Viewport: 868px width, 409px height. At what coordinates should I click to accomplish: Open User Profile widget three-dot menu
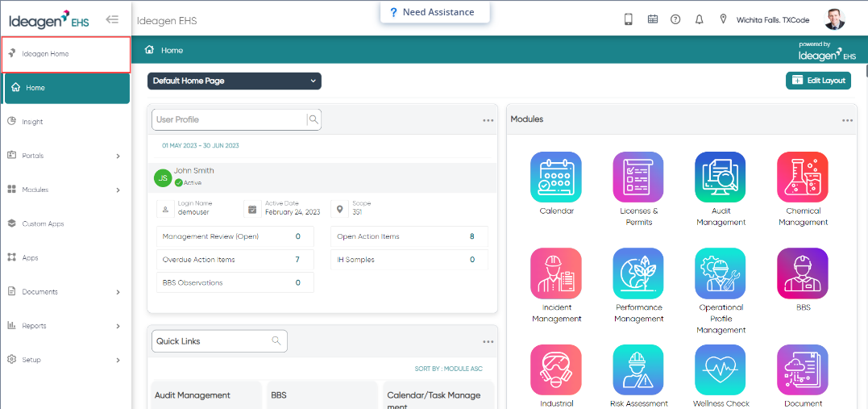click(488, 120)
